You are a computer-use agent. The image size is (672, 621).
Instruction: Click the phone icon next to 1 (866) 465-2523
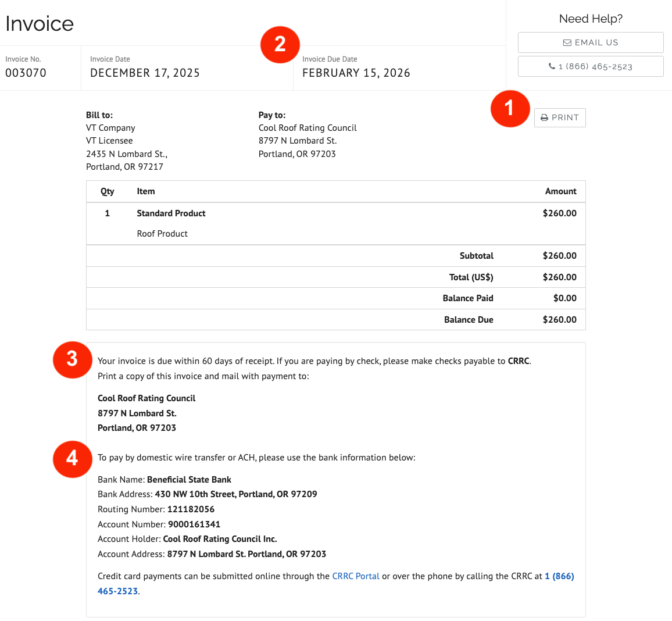click(552, 66)
